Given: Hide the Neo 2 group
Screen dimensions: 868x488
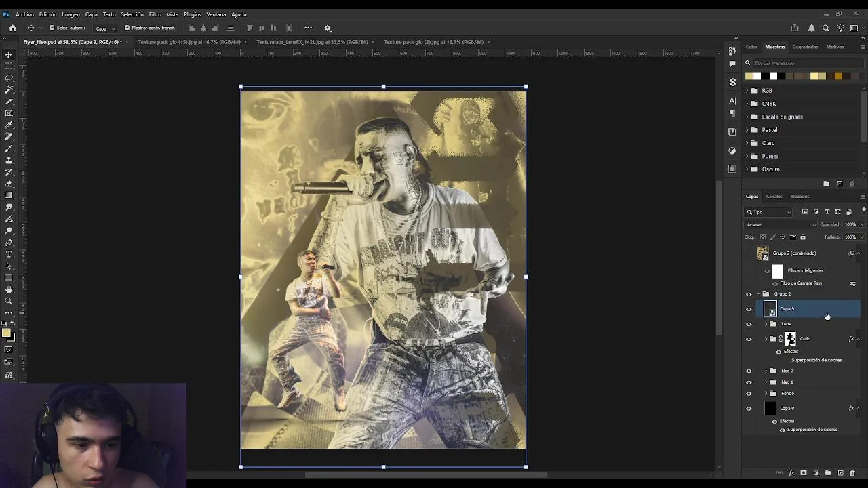Looking at the screenshot, I should [x=749, y=371].
